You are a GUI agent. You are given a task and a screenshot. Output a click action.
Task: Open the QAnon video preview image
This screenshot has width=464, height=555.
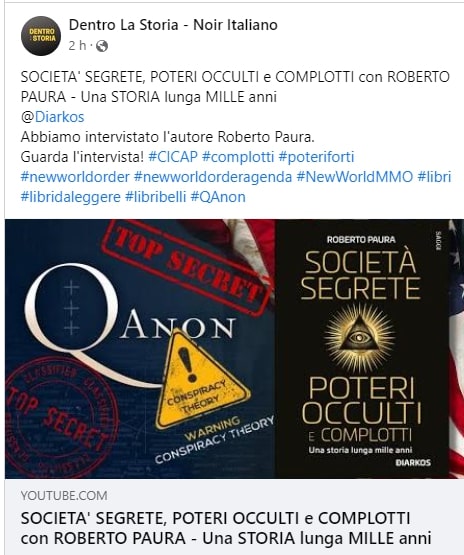click(234, 349)
